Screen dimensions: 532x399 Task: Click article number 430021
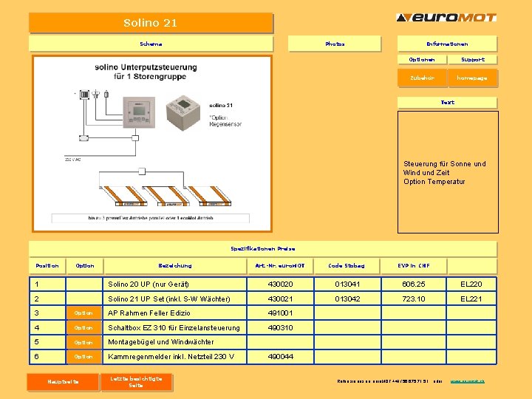click(280, 299)
